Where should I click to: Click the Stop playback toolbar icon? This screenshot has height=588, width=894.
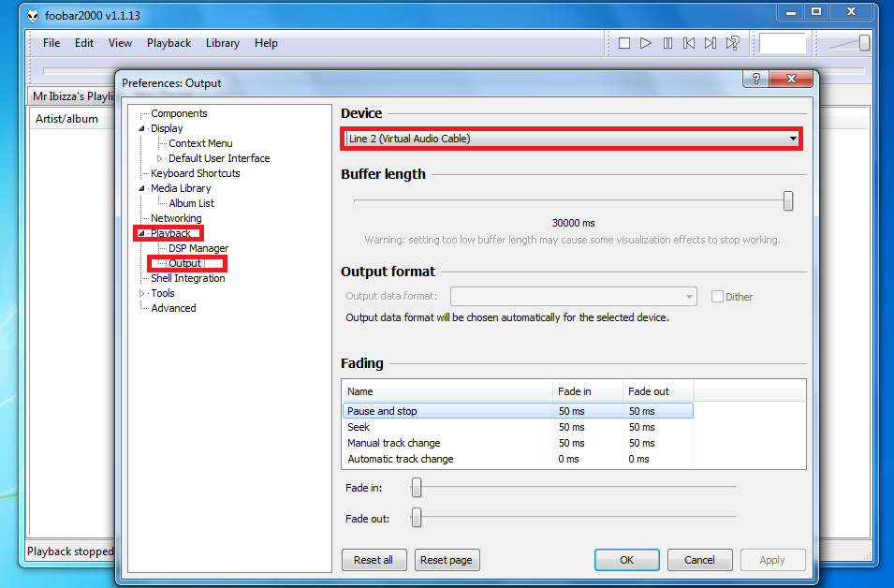click(624, 43)
